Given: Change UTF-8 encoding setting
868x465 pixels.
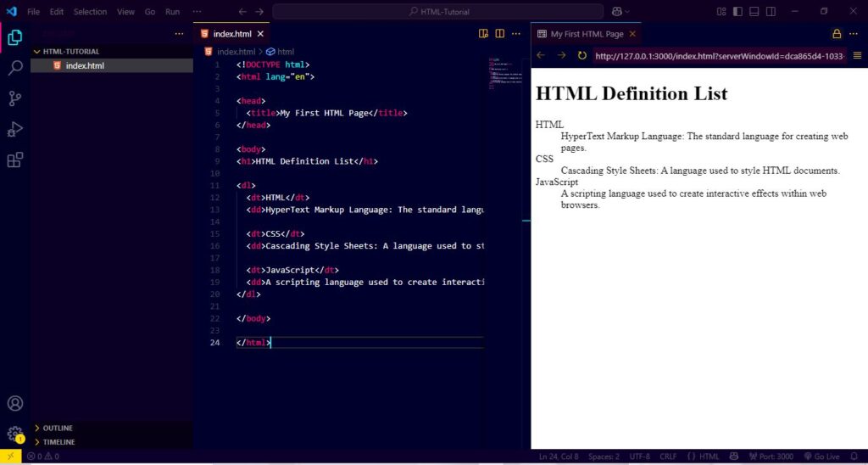Looking at the screenshot, I should [x=639, y=457].
